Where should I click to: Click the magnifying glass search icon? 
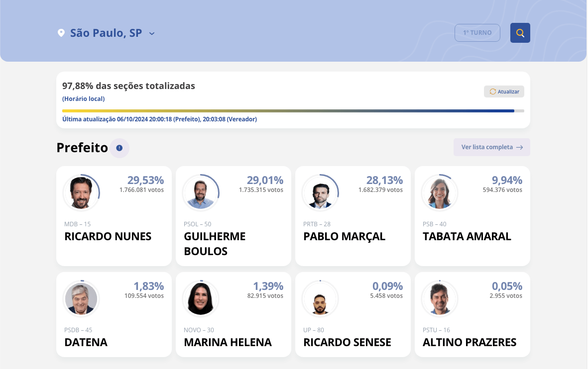[520, 33]
